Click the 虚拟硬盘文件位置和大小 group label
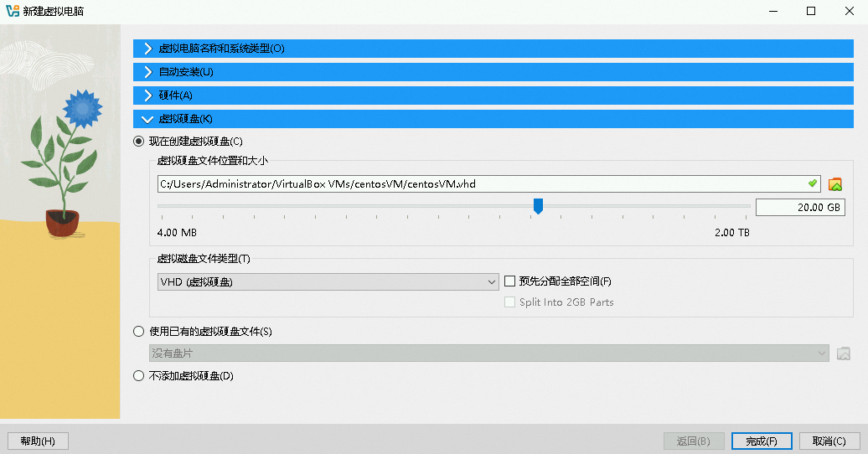Image resolution: width=868 pixels, height=454 pixels. click(213, 161)
